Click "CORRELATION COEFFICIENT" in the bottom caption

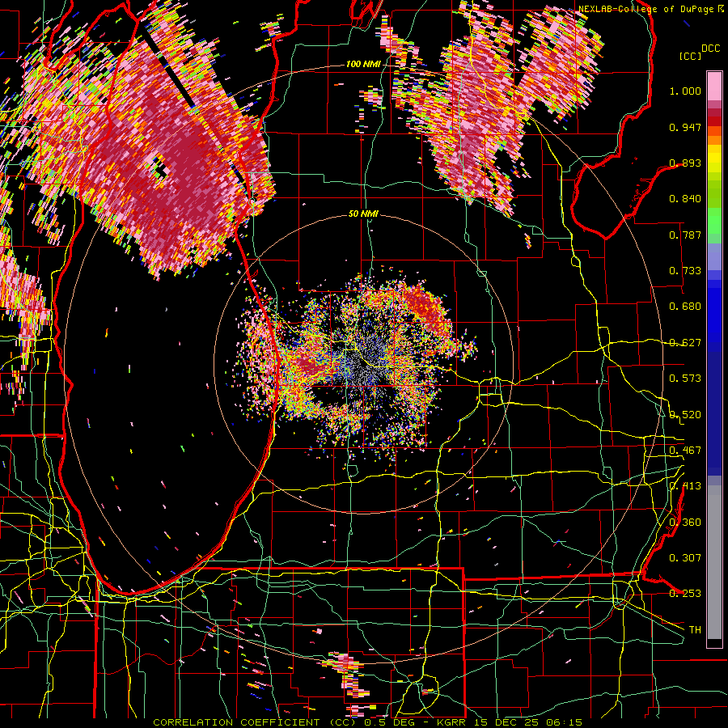pyautogui.click(x=236, y=722)
